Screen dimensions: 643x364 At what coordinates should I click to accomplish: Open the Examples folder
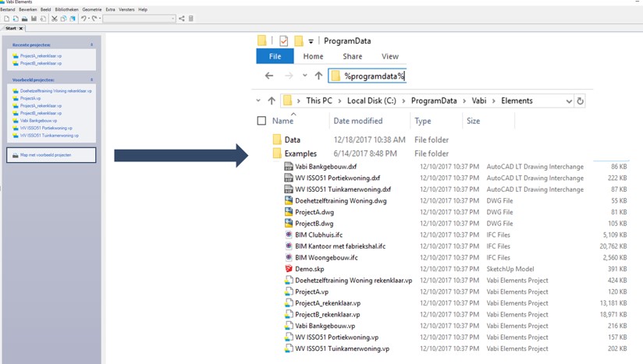point(300,154)
